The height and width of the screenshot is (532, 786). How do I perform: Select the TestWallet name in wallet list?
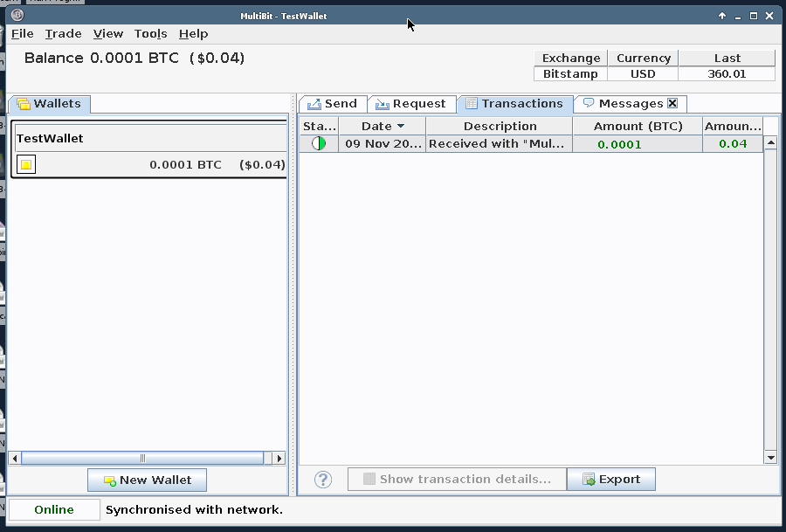click(50, 138)
